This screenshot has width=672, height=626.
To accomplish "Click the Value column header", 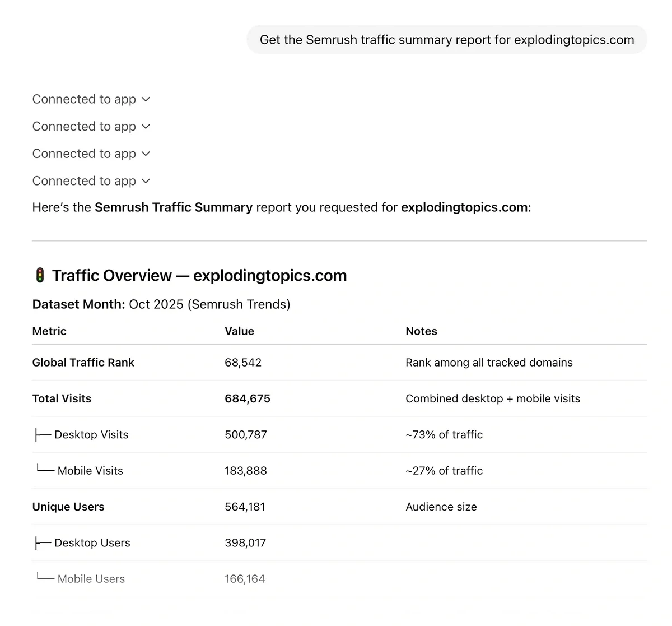I will point(239,331).
